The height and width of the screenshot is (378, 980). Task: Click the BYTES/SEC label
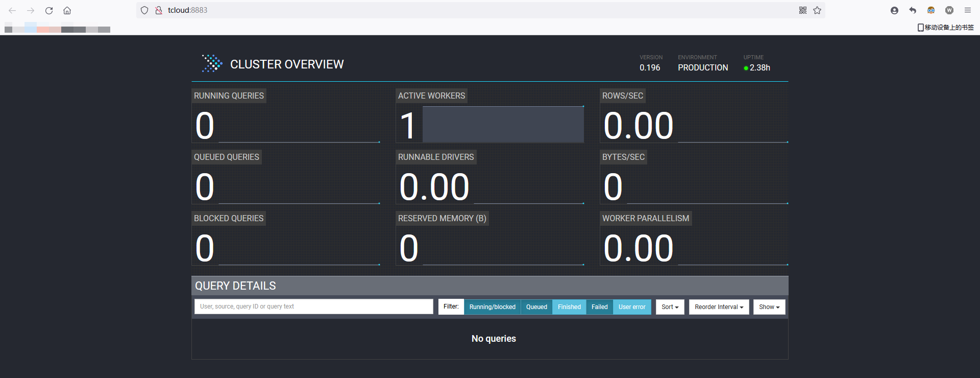(x=623, y=157)
